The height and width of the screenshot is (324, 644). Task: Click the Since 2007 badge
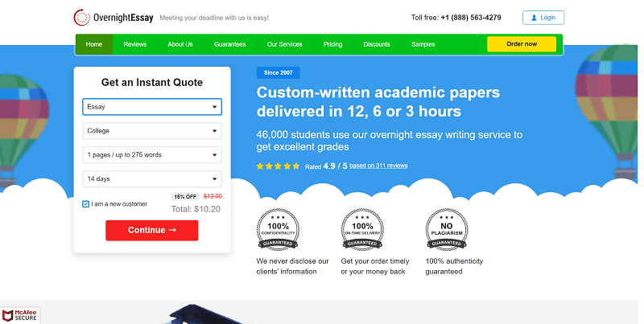pos(278,72)
